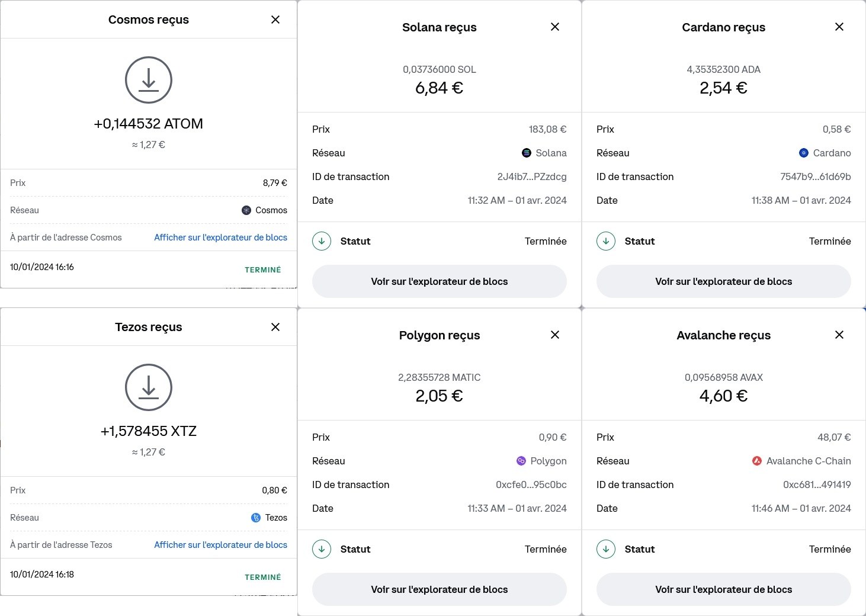Click the download arrow icon in Tezos panel
Viewport: 866px width, 616px height.
coord(149,387)
